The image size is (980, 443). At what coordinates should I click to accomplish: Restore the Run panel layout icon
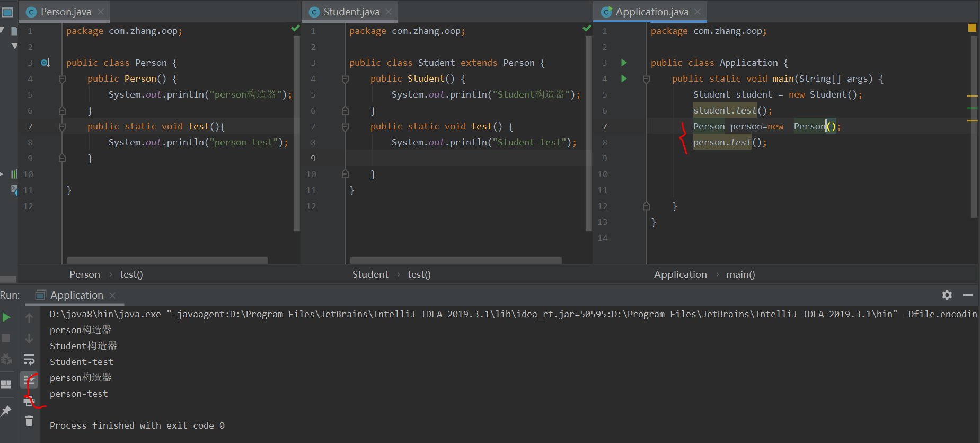(x=6, y=385)
